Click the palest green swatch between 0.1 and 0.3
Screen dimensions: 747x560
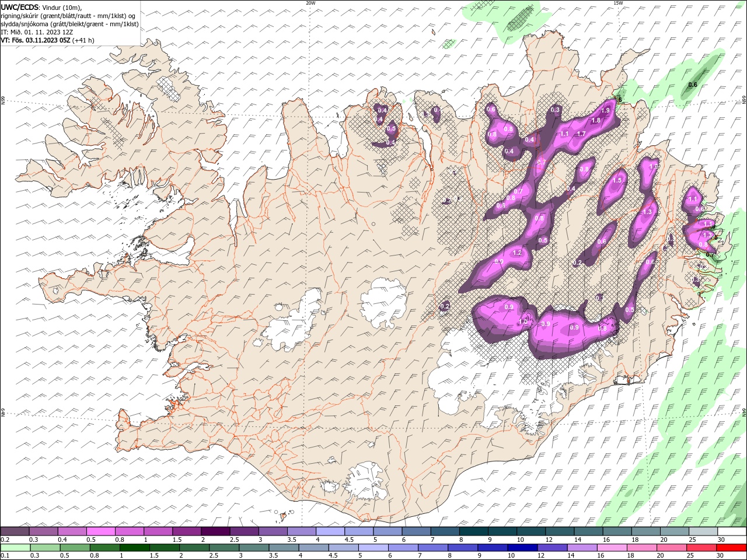pos(15,548)
